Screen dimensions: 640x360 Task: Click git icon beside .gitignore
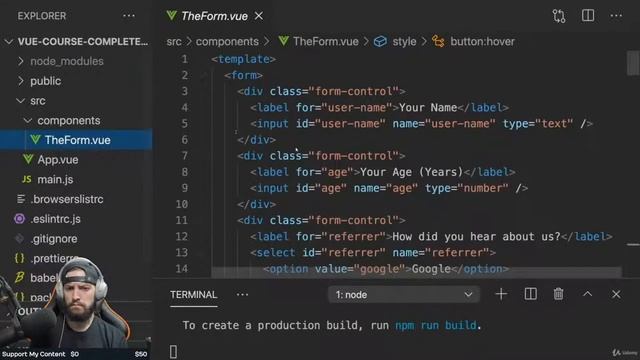click(19, 238)
